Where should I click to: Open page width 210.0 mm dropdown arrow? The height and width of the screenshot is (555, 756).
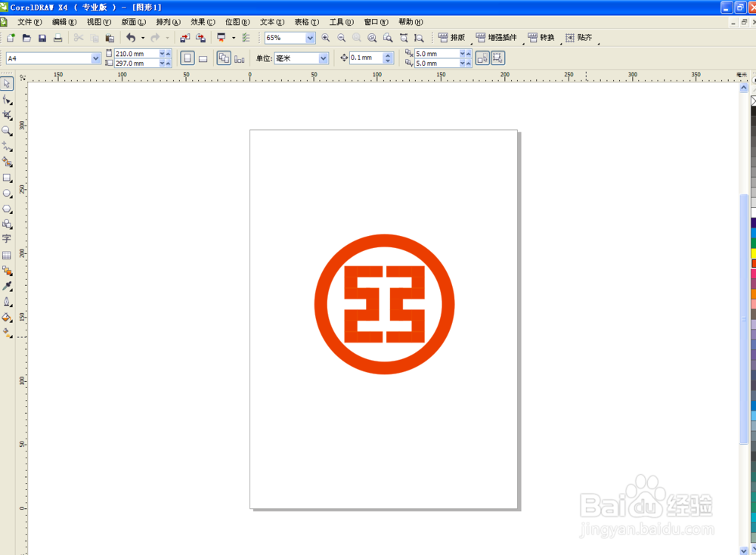[162, 54]
